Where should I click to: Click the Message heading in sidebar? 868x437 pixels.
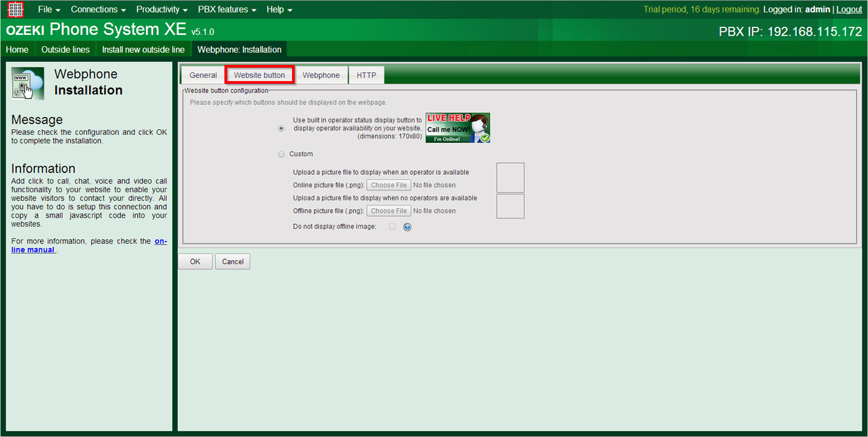point(37,119)
